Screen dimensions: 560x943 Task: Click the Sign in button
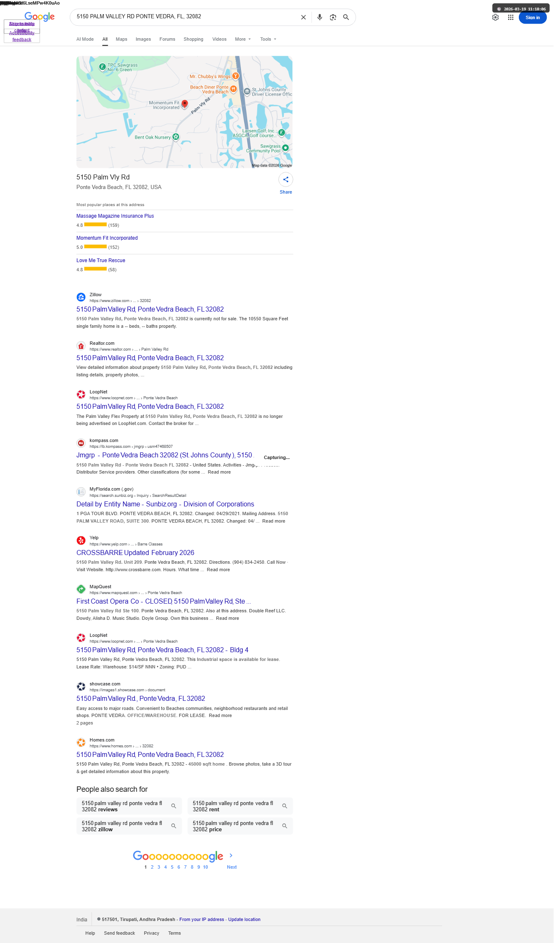533,17
